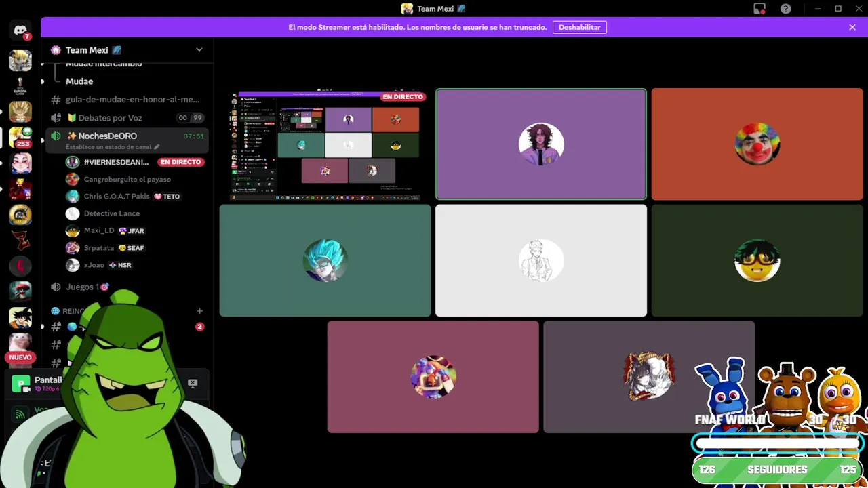Click TETO server tag next to Chris
Image resolution: width=868 pixels, height=488 pixels.
click(167, 197)
